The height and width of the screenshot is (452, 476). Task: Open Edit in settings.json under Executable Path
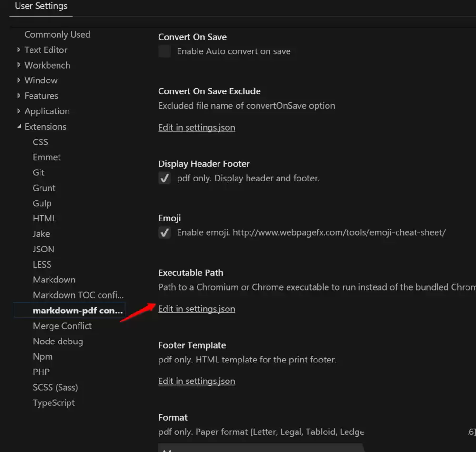click(197, 309)
